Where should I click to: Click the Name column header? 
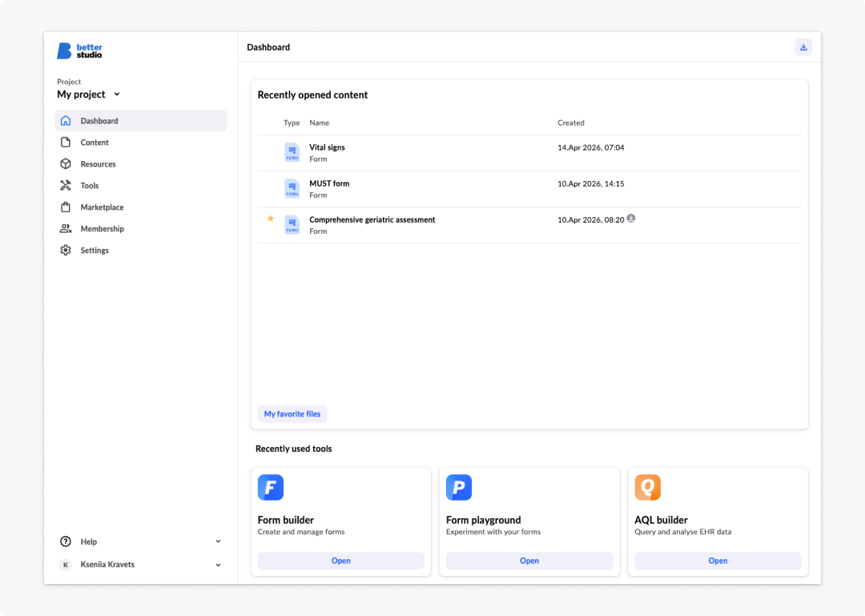[319, 123]
